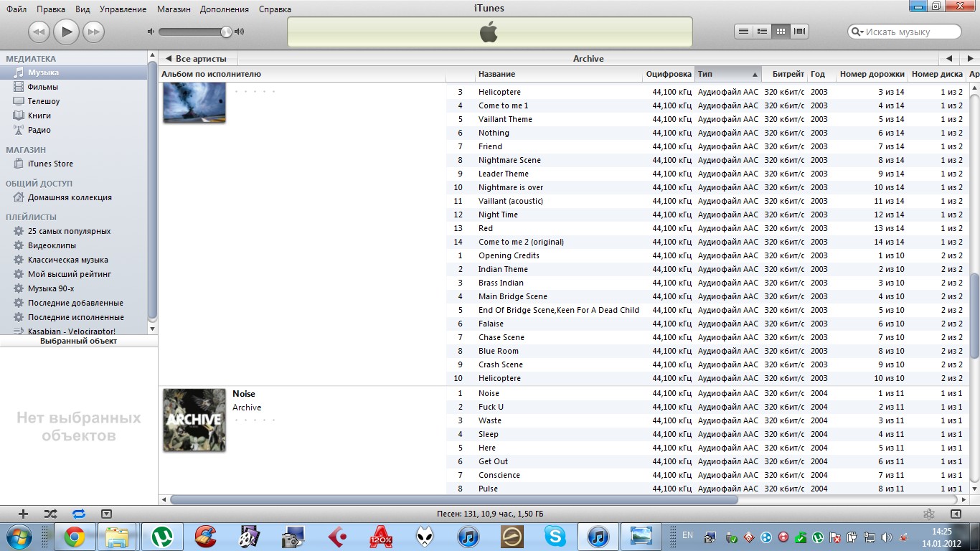Select the track 'Conscience'
Image resolution: width=980 pixels, height=551 pixels.
point(499,475)
